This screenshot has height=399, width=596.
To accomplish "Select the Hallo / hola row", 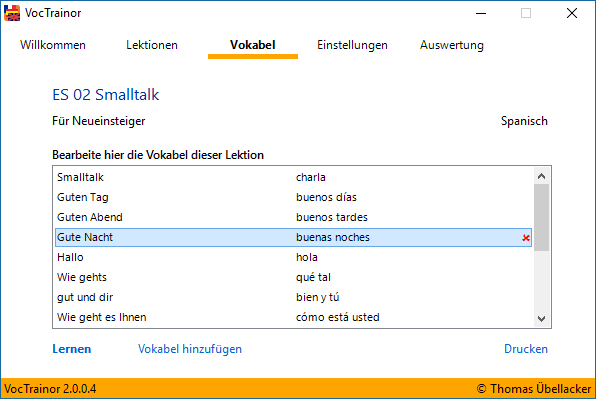I will click(293, 257).
